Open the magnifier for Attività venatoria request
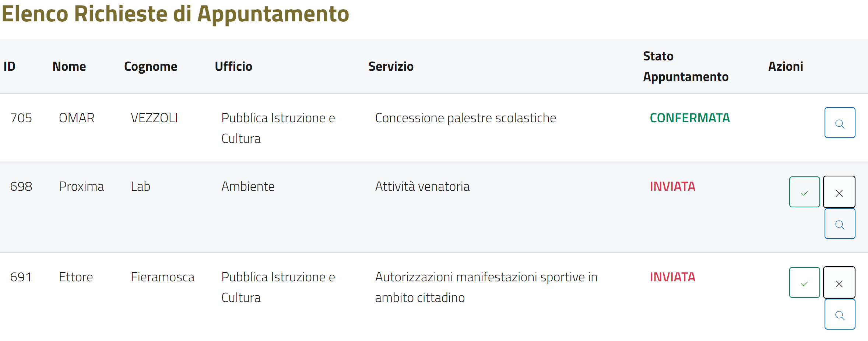 pyautogui.click(x=840, y=224)
